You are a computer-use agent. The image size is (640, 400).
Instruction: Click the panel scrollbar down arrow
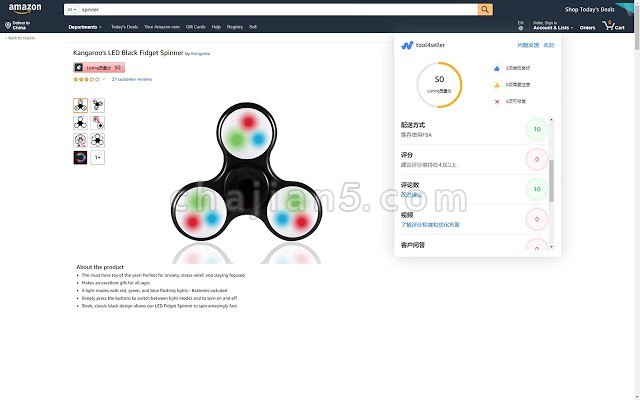(551, 247)
